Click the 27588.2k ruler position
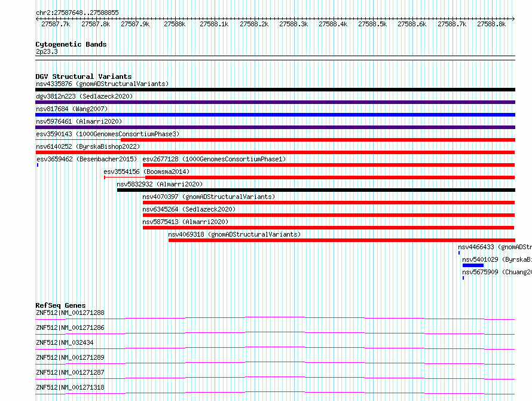This screenshot has width=532, height=401. coord(254,24)
